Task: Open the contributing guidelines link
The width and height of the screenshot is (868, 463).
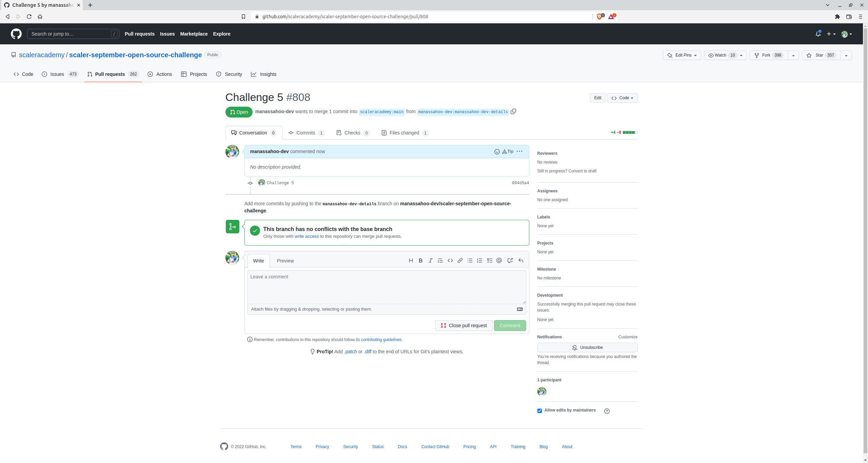Action: pyautogui.click(x=381, y=339)
